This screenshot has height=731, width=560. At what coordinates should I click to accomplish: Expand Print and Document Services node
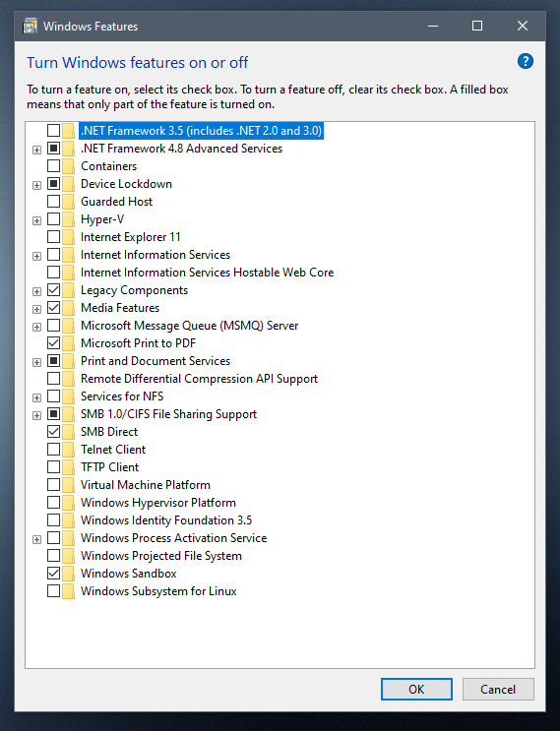pos(36,362)
